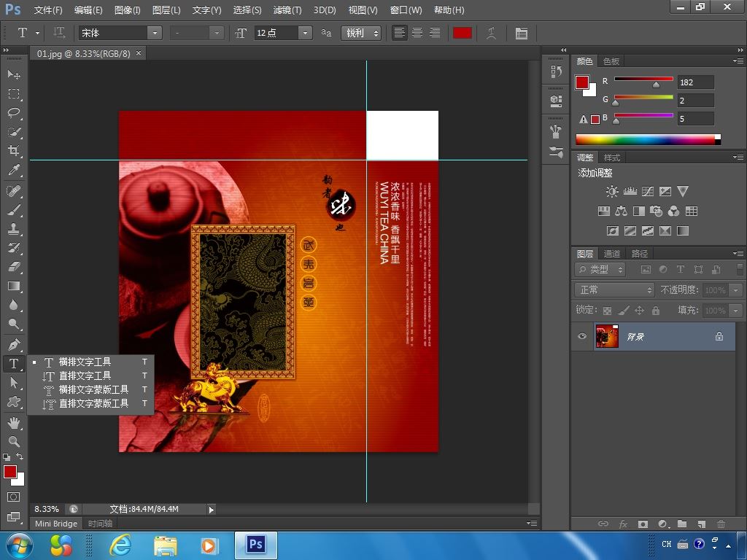Toggle Quick Mask mode
The width and height of the screenshot is (747, 560).
[x=14, y=497]
